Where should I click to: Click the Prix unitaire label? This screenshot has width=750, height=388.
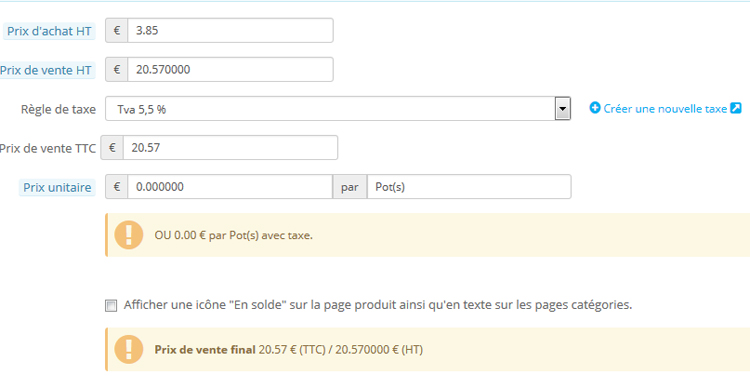(57, 187)
